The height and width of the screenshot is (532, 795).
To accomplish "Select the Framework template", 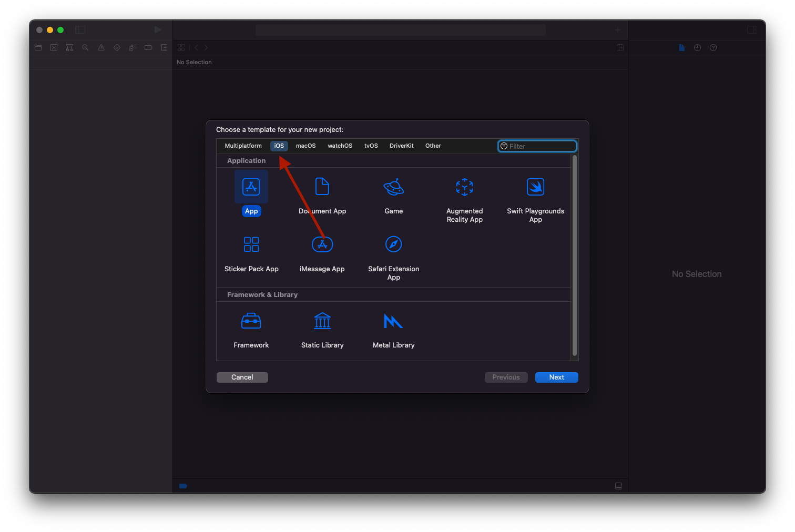I will click(x=251, y=321).
